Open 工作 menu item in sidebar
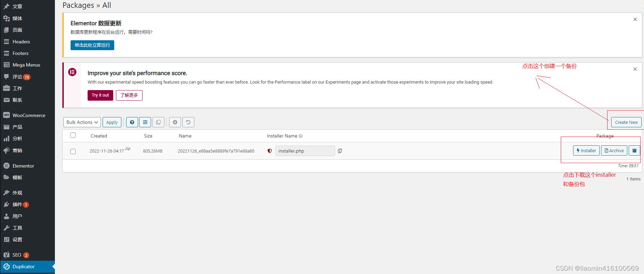Viewport: 644px width, 274px height. coord(17,88)
